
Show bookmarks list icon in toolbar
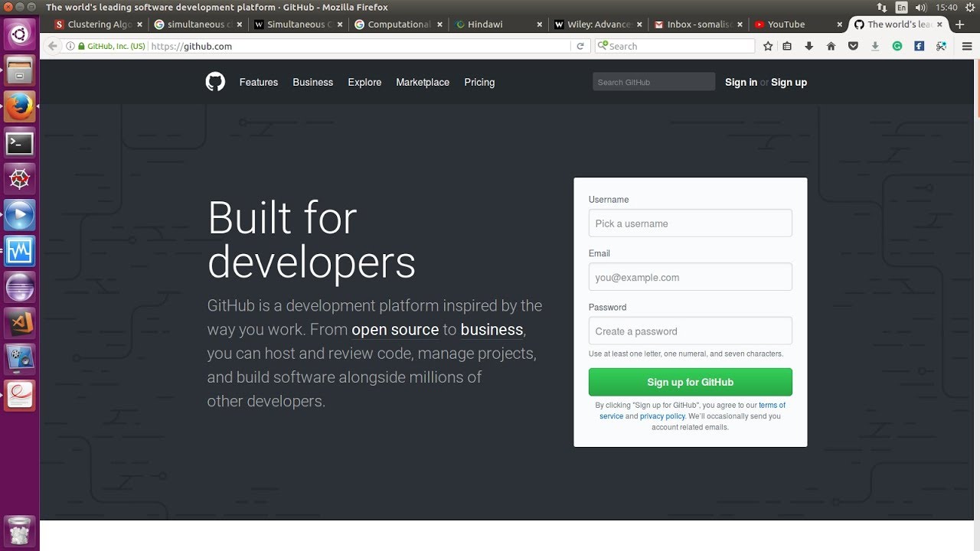[x=787, y=46]
